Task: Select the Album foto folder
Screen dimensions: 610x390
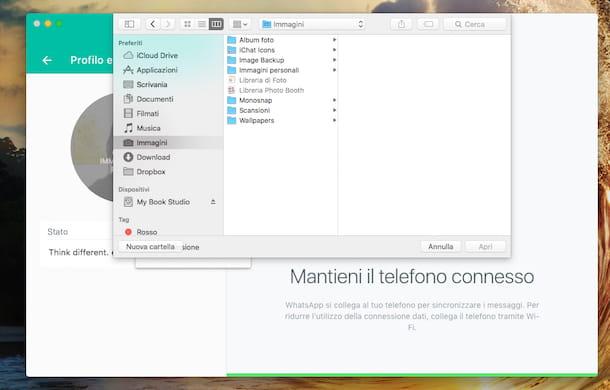Action: (x=282, y=40)
